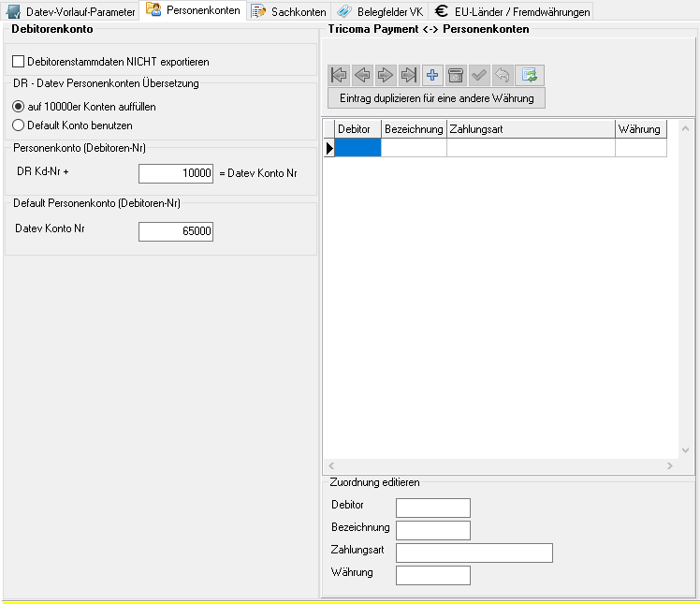Jump to last record in navigator

(409, 76)
